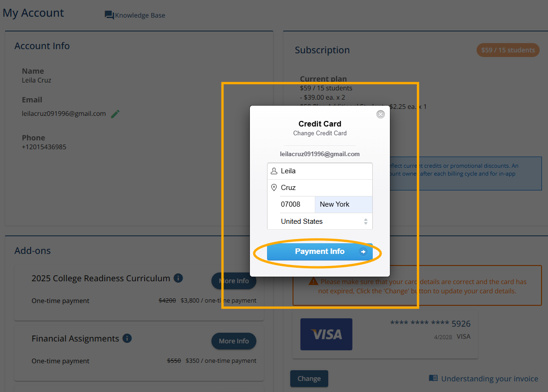This screenshot has width=548, height=392.
Task: Open More Info for Financial Assignments
Action: (234, 341)
